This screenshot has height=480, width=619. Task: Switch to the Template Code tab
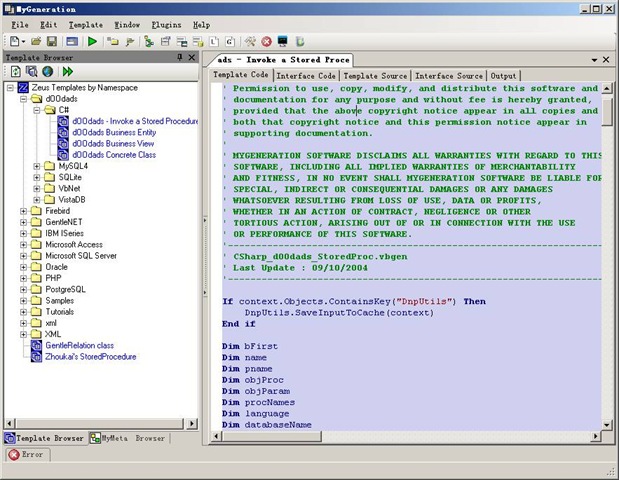click(241, 75)
